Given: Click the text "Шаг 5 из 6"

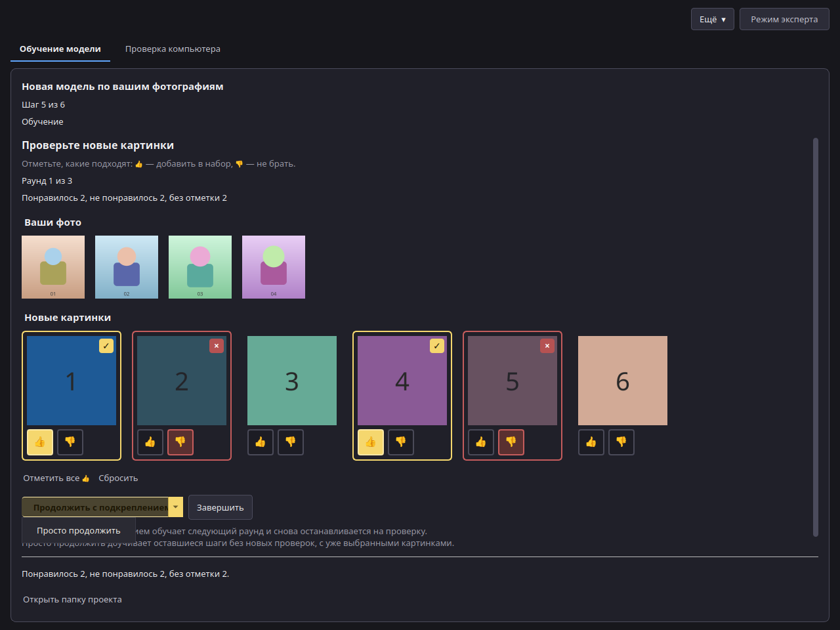Looking at the screenshot, I should pos(43,105).
